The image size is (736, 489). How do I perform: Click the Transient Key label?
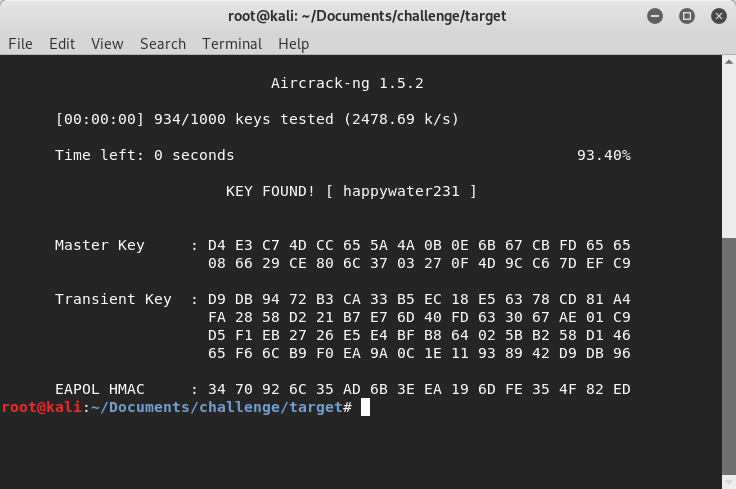113,299
